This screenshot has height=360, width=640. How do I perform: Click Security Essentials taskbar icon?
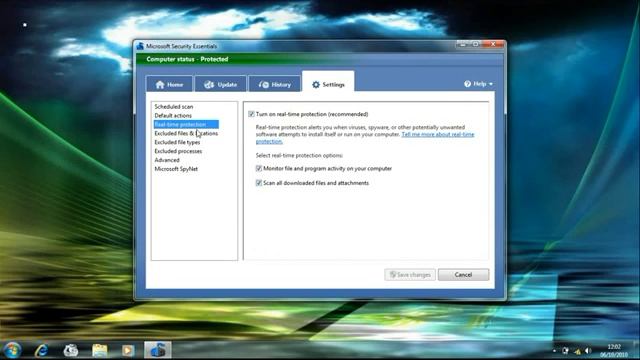click(x=158, y=350)
